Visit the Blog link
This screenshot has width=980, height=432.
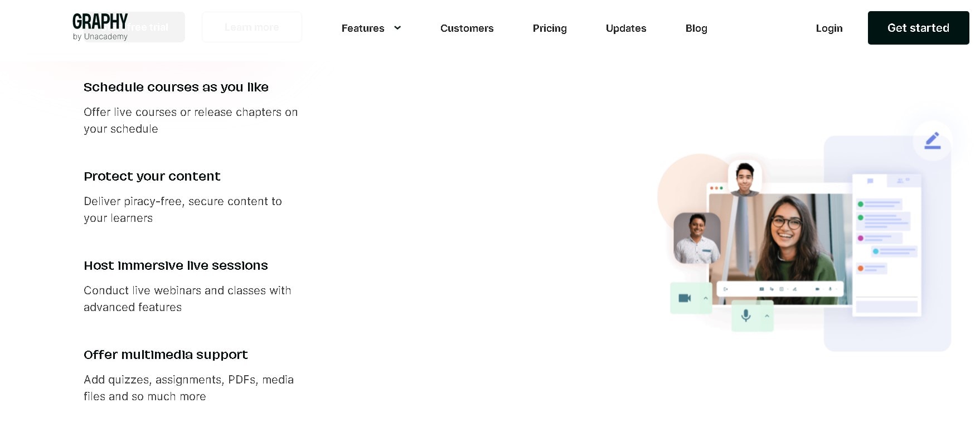coord(696,28)
